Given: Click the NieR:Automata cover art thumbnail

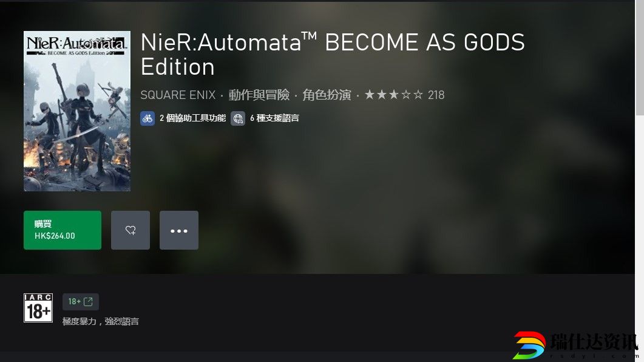Looking at the screenshot, I should [77, 111].
